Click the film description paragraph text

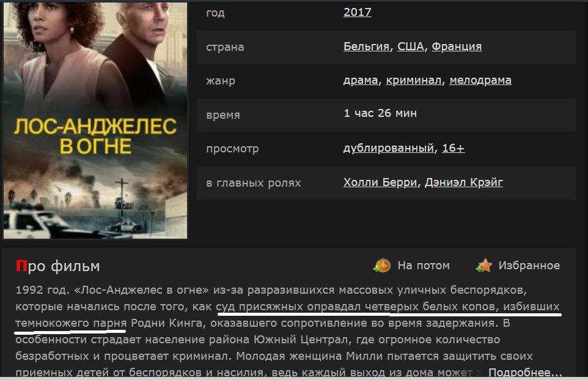coord(288,331)
